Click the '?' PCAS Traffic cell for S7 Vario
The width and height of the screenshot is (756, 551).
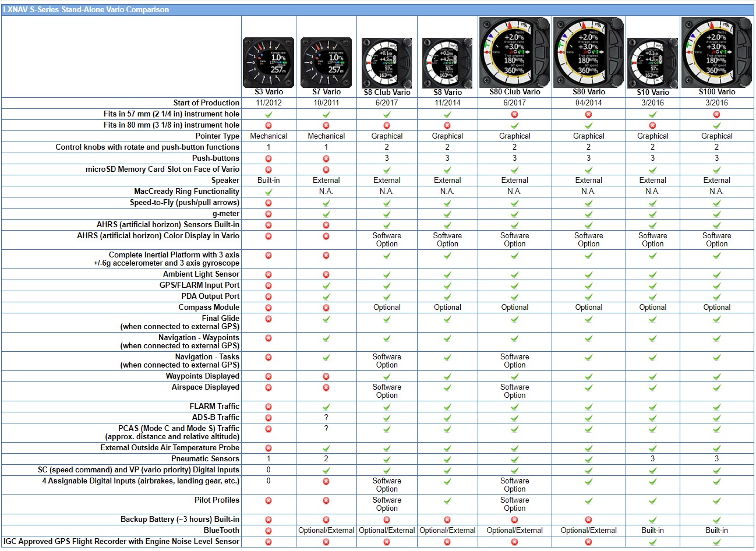click(326, 429)
